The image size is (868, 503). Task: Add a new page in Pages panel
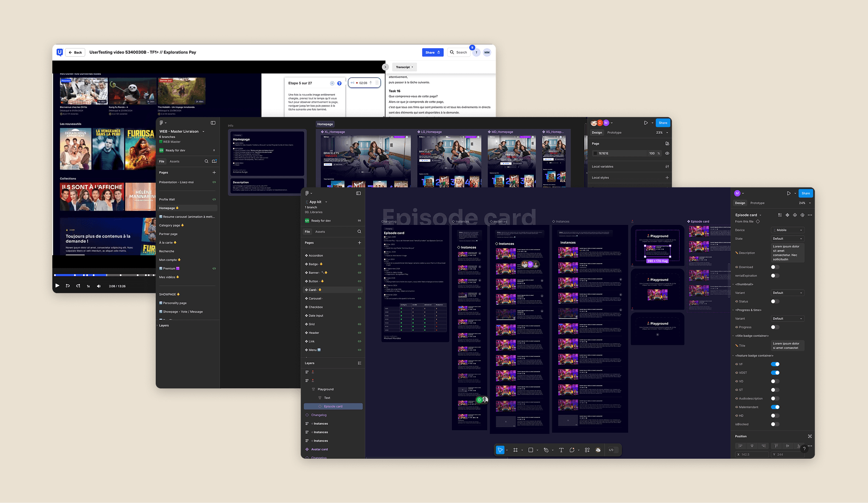[x=360, y=243]
